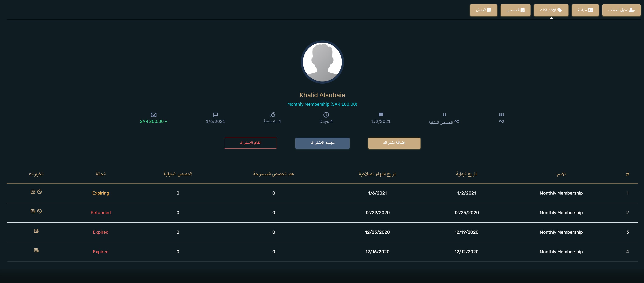
Task: Click the outlined flag icon above 1/6/2021
Action: pyautogui.click(x=215, y=115)
